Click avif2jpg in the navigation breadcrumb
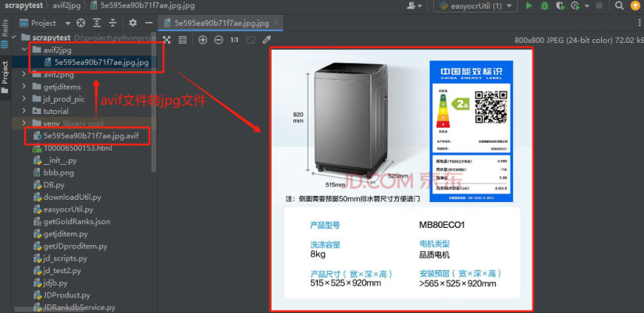This screenshot has width=644, height=313. (66, 5)
